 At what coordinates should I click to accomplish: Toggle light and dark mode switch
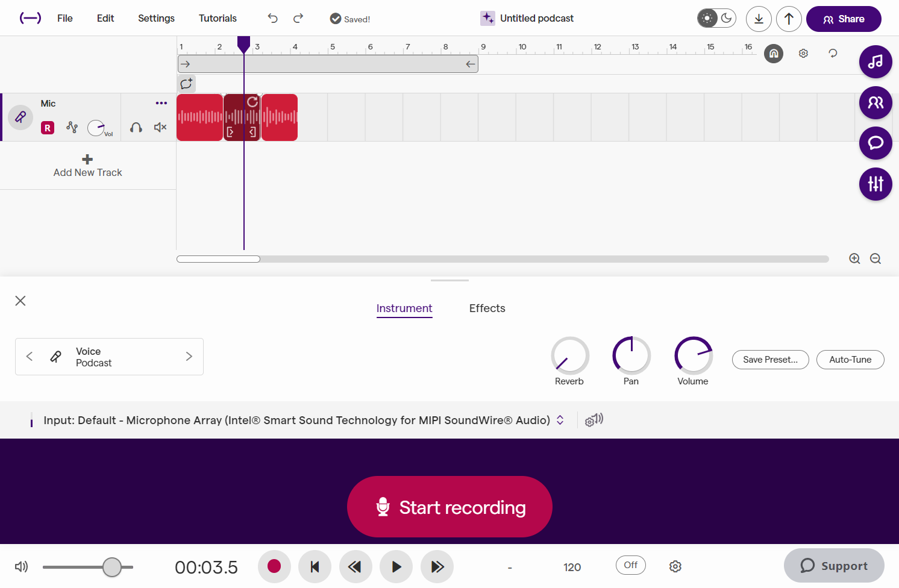coord(716,18)
